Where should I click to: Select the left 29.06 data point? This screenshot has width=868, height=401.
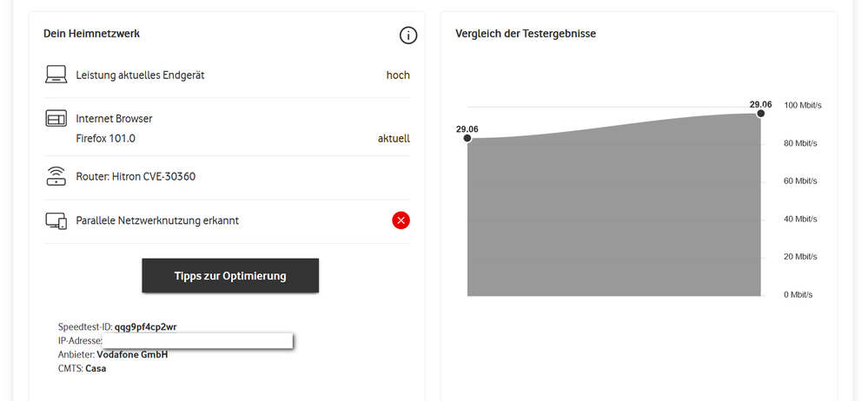(467, 138)
